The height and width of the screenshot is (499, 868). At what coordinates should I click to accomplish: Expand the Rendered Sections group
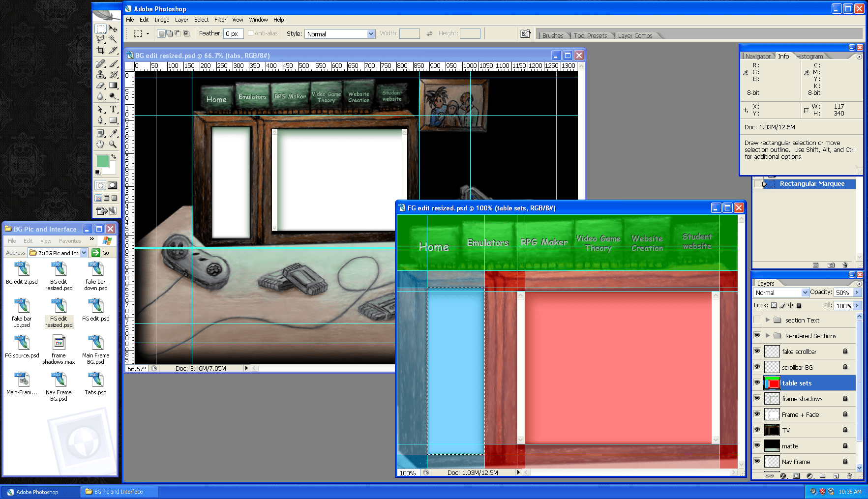pyautogui.click(x=767, y=336)
